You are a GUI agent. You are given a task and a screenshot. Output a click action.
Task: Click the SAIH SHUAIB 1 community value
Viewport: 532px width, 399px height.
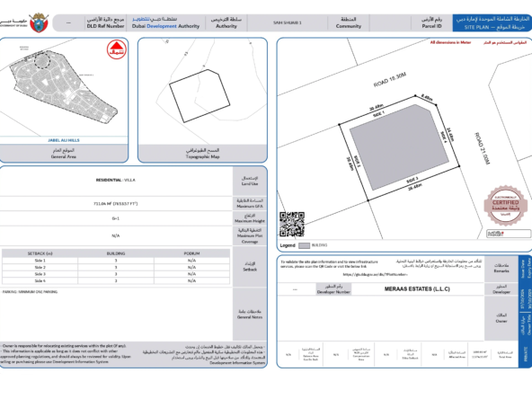click(288, 22)
